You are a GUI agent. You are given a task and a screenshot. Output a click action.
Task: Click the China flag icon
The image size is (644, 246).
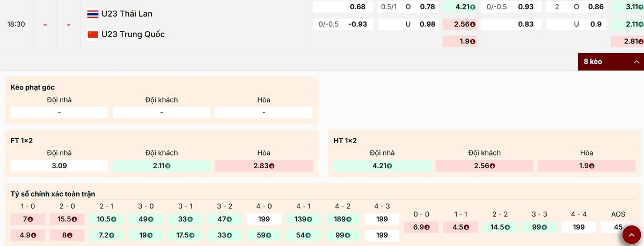coord(93,34)
